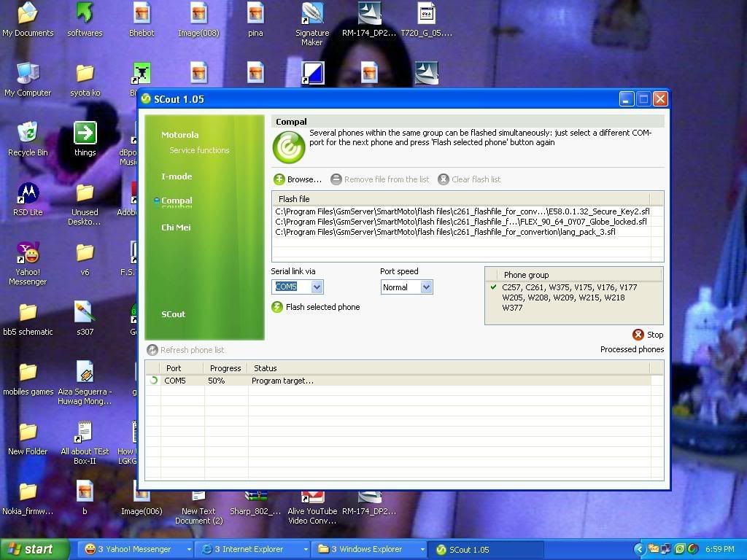
Task: Select the pina image file icon
Action: (x=255, y=20)
